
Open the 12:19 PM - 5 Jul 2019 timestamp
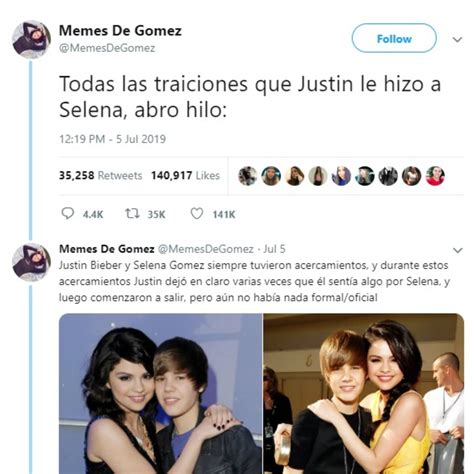pyautogui.click(x=112, y=139)
